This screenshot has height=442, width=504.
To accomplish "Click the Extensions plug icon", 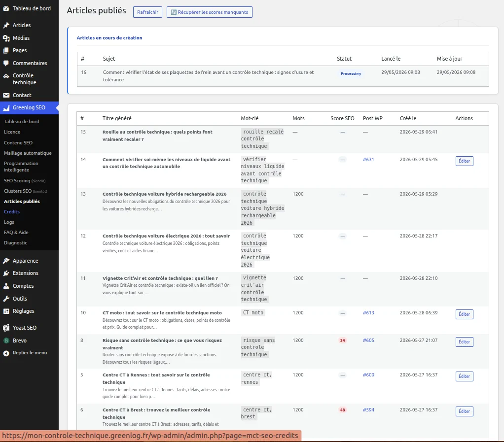I will point(6,273).
